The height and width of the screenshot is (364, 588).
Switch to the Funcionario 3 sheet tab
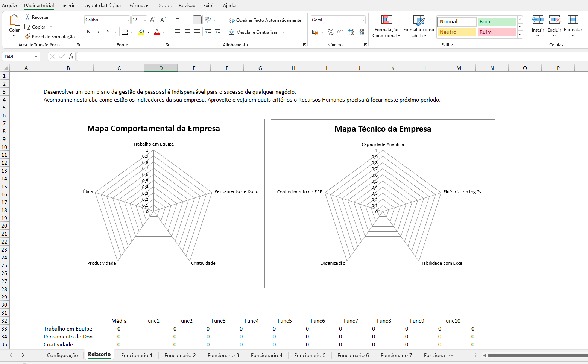pyautogui.click(x=223, y=355)
